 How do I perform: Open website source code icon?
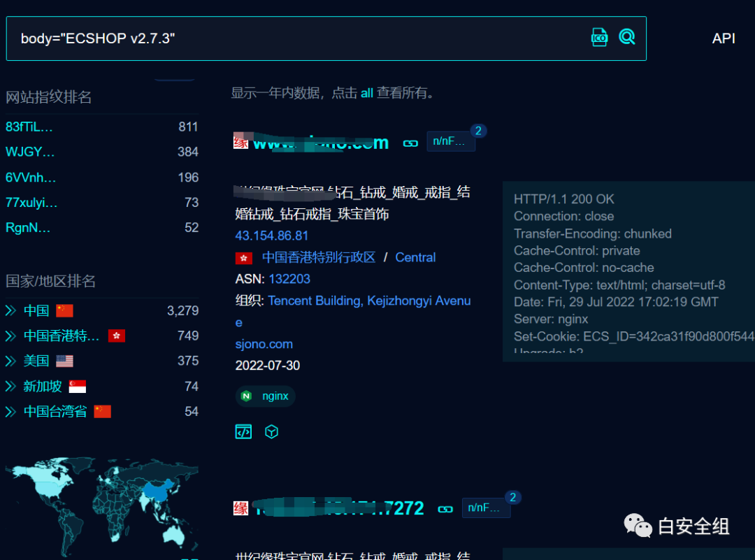(x=243, y=432)
